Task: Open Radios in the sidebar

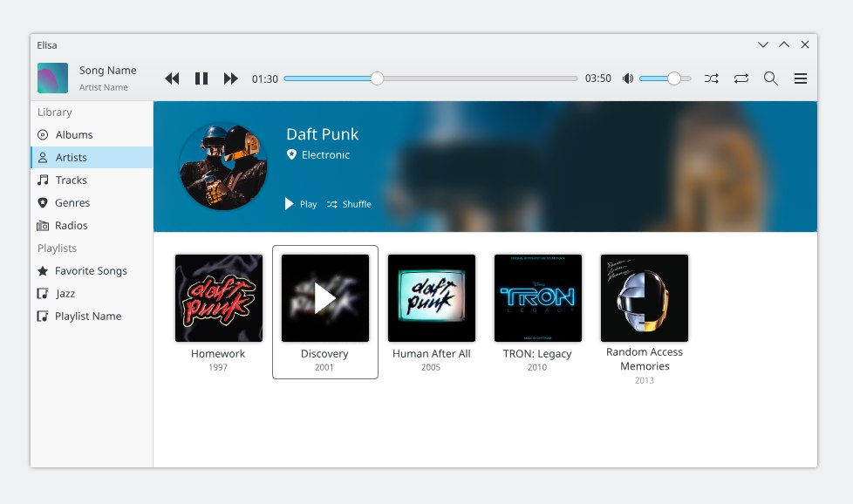Action: tap(92, 225)
